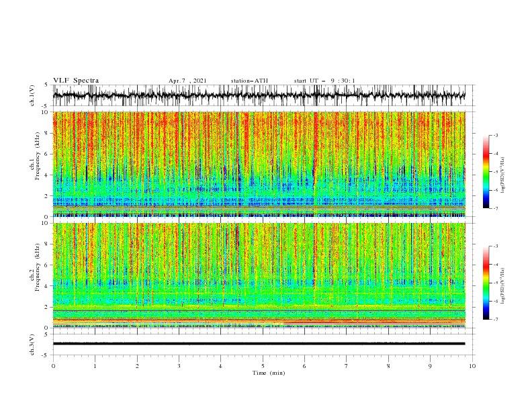Click the "5" voltage tick of ch.1(V) axis
The height and width of the screenshot is (411, 532).
click(46, 85)
